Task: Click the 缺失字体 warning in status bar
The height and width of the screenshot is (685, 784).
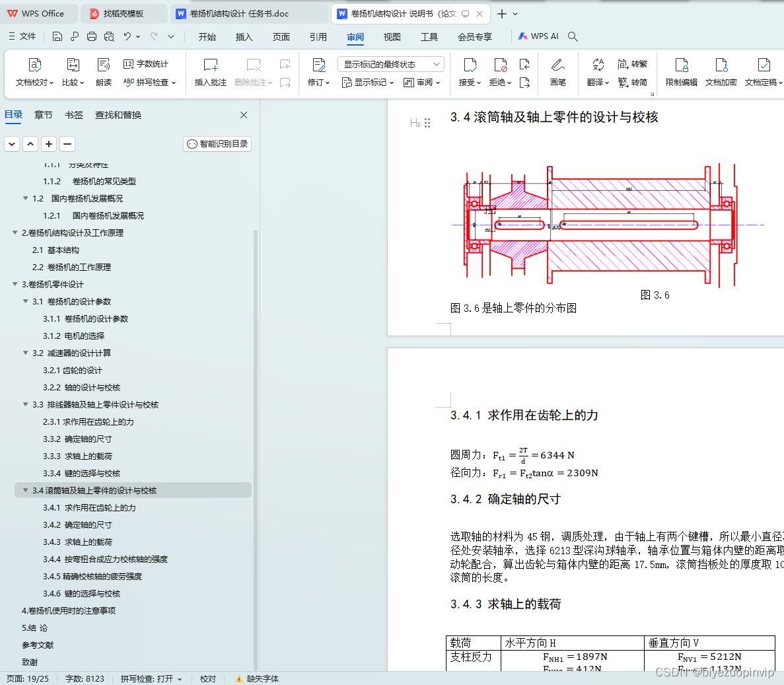Action: [x=257, y=678]
